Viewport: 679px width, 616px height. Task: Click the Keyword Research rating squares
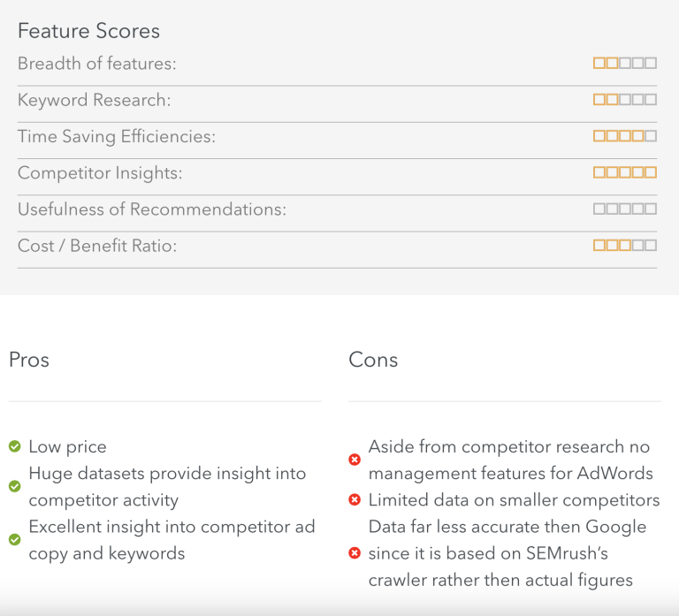point(625,100)
